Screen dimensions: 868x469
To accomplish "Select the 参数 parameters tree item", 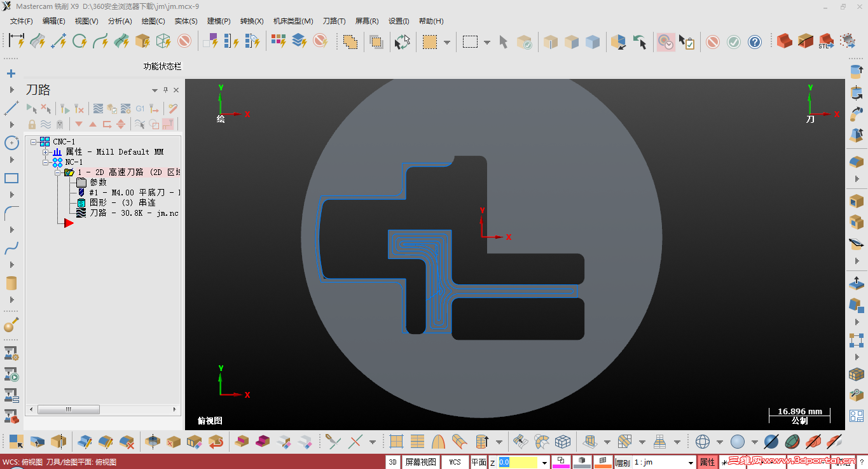I will pos(98,183).
